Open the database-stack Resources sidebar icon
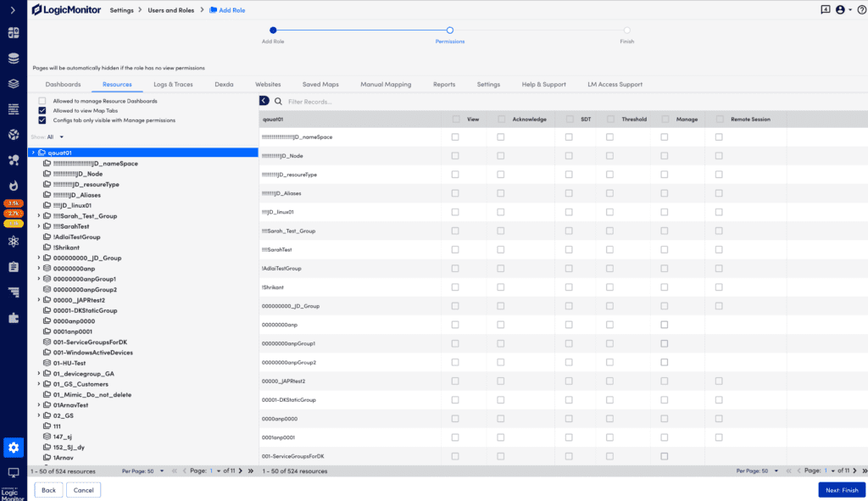The width and height of the screenshot is (868, 501). coord(14,58)
